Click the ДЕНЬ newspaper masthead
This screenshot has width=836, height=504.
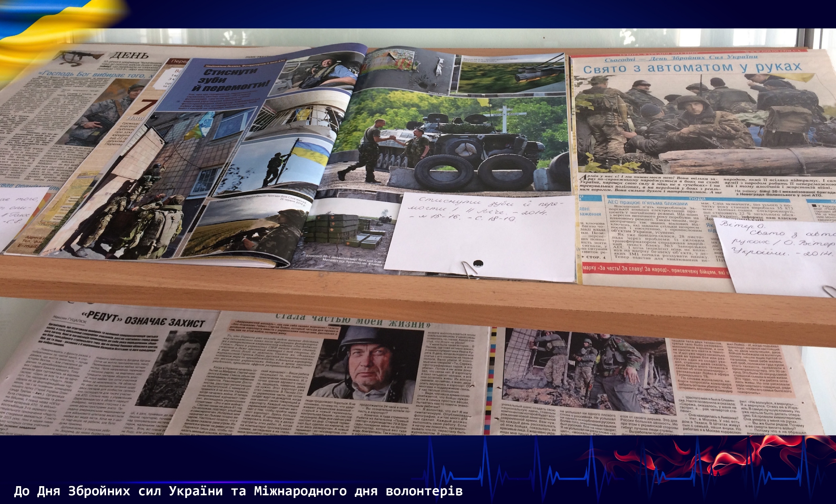[x=129, y=56]
